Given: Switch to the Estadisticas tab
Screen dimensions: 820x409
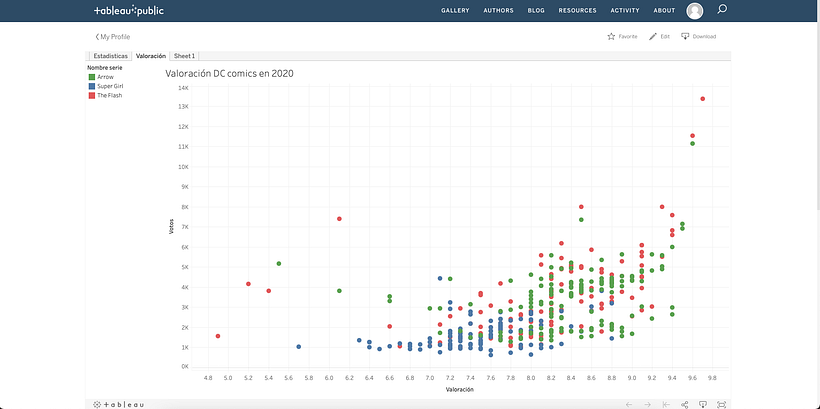Looking at the screenshot, I should (x=110, y=56).
